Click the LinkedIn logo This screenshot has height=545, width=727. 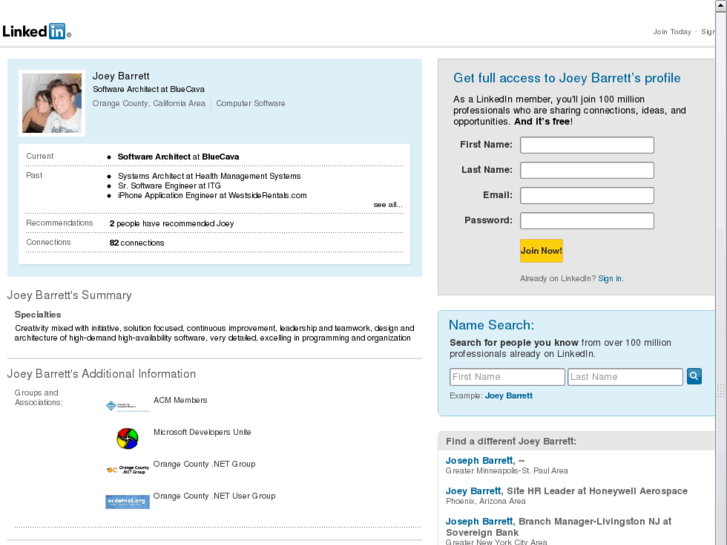pyautogui.click(x=36, y=32)
